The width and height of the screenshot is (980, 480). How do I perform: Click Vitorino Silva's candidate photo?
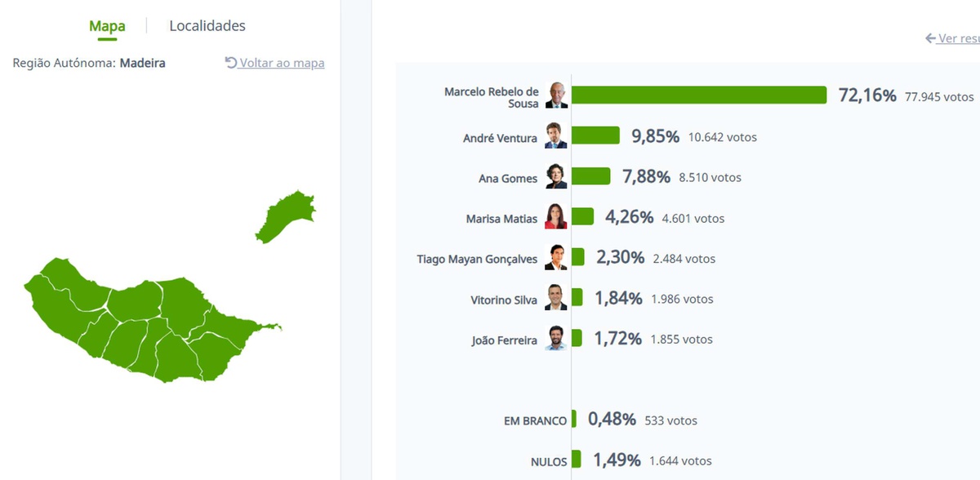[x=556, y=298]
